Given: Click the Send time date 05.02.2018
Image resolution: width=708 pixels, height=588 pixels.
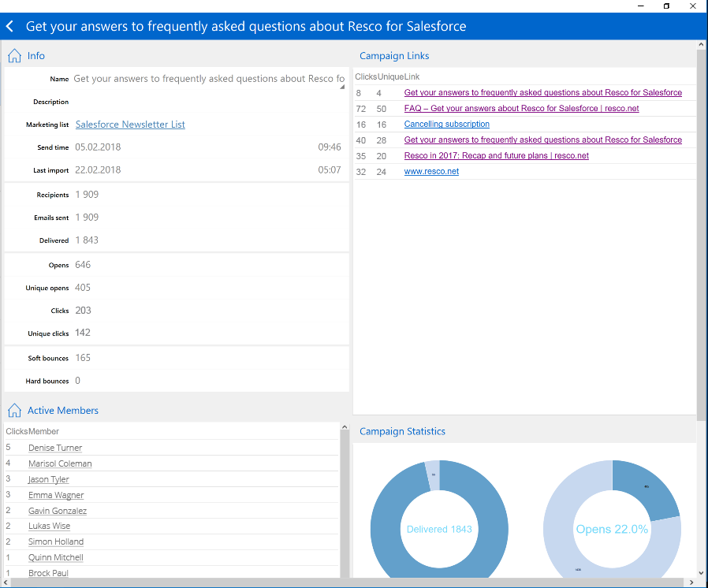Looking at the screenshot, I should tap(98, 147).
